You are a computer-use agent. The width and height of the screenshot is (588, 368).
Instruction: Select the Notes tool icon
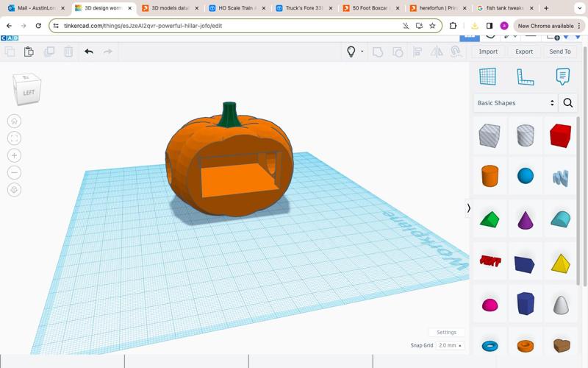coord(562,77)
